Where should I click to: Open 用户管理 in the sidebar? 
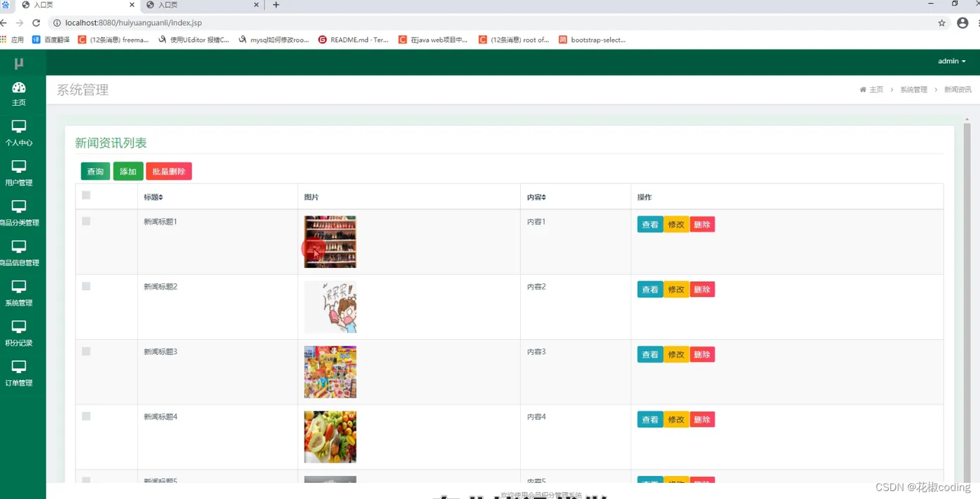click(19, 173)
